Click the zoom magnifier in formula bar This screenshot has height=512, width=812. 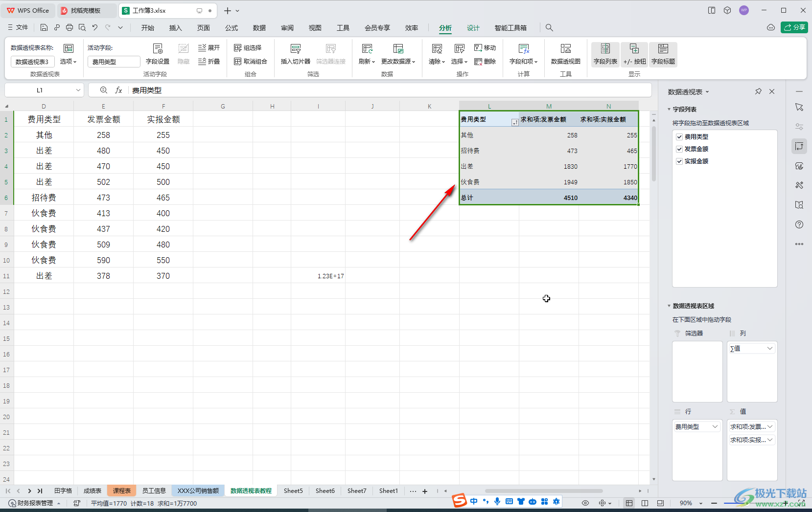point(104,90)
